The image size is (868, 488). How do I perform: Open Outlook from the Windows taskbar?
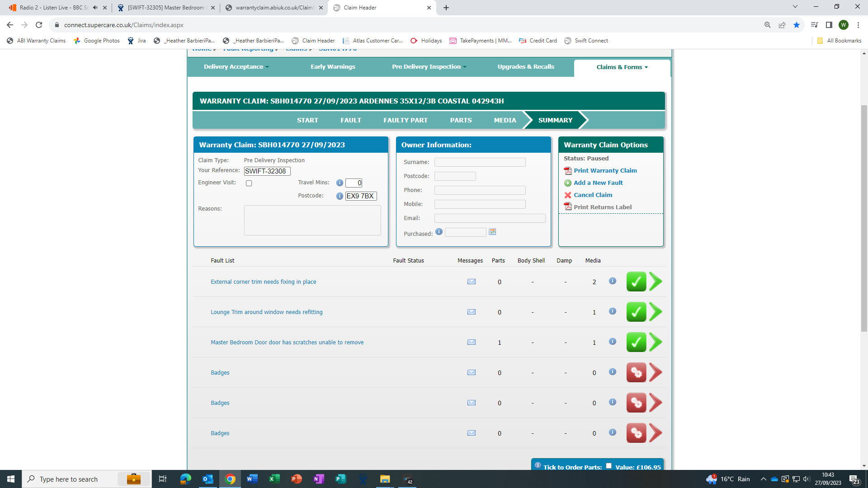point(208,479)
